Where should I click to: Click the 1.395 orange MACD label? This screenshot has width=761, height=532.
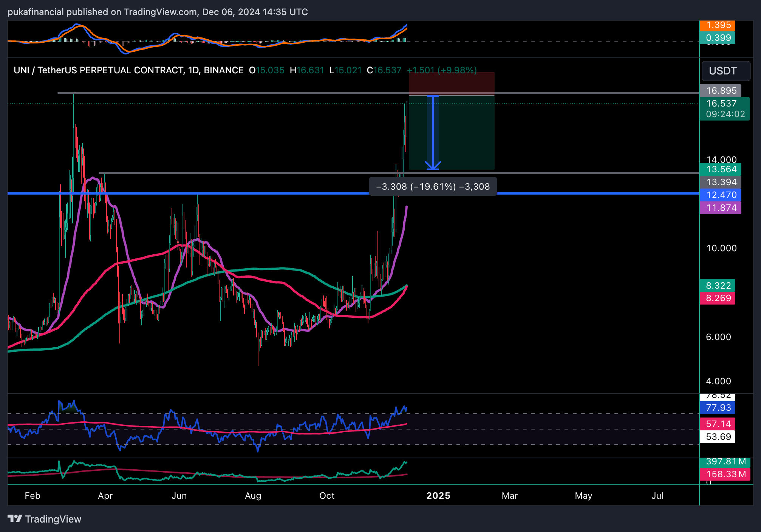coord(717,25)
